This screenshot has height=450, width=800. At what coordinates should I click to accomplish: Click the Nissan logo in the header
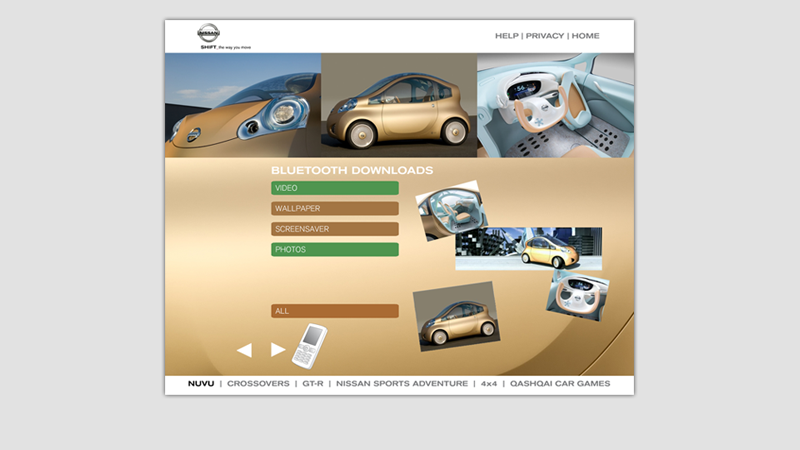pos(209,33)
